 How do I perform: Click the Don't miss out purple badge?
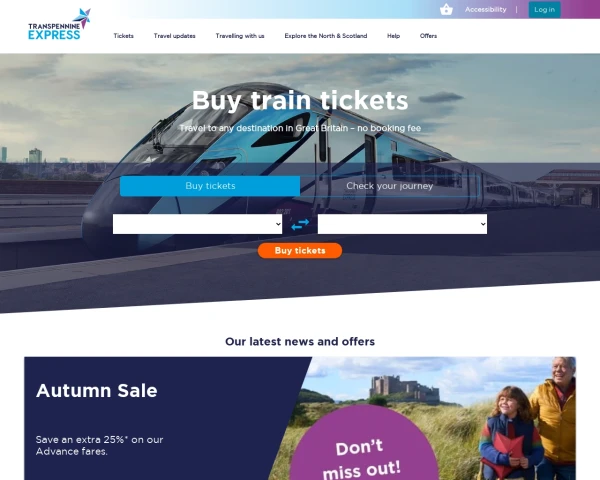pos(363,446)
